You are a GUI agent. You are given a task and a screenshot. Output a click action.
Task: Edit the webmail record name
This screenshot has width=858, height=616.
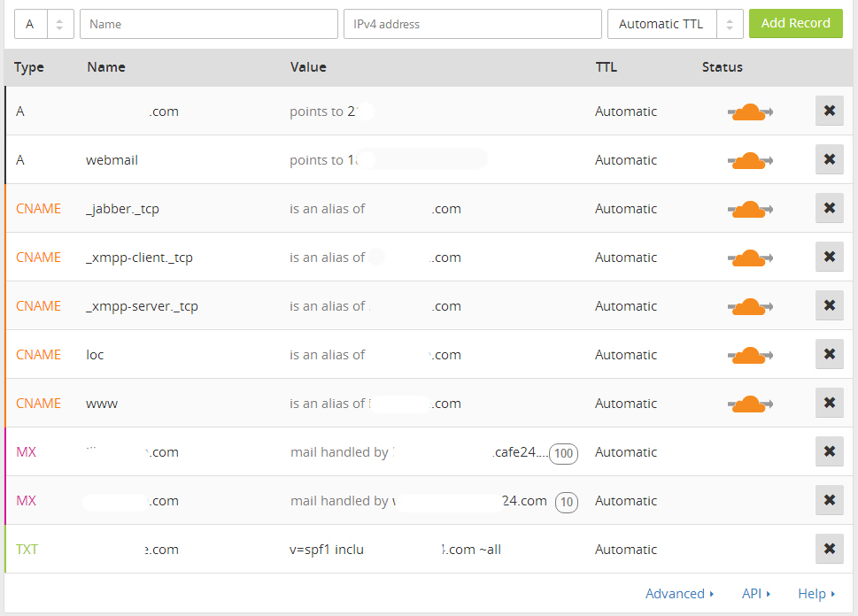[112, 159]
